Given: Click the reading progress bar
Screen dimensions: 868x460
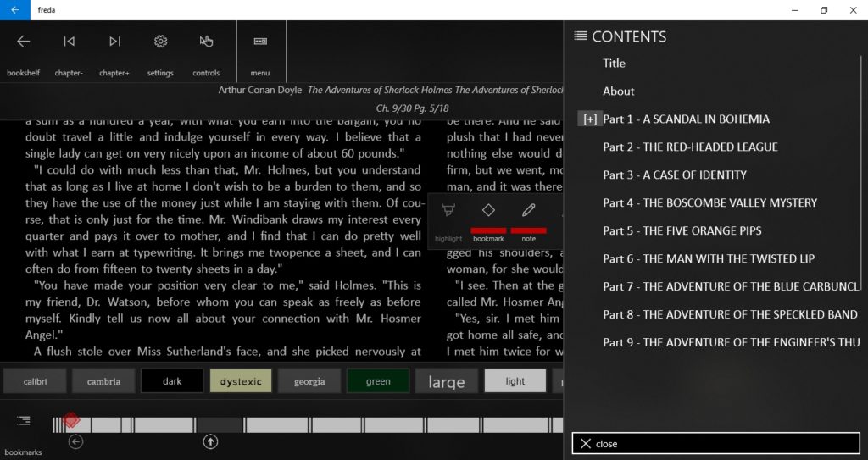Looking at the screenshot, I should click(x=307, y=424).
